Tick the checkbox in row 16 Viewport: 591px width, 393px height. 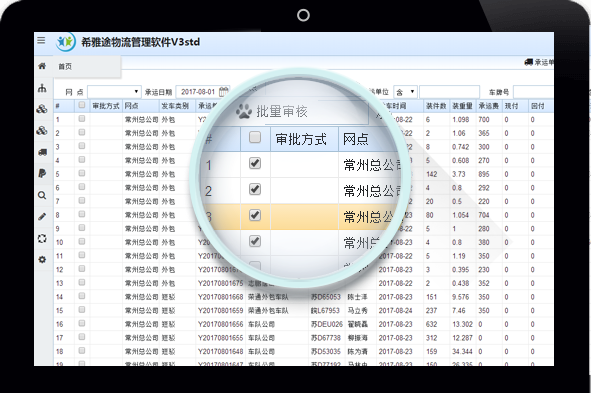(82, 323)
